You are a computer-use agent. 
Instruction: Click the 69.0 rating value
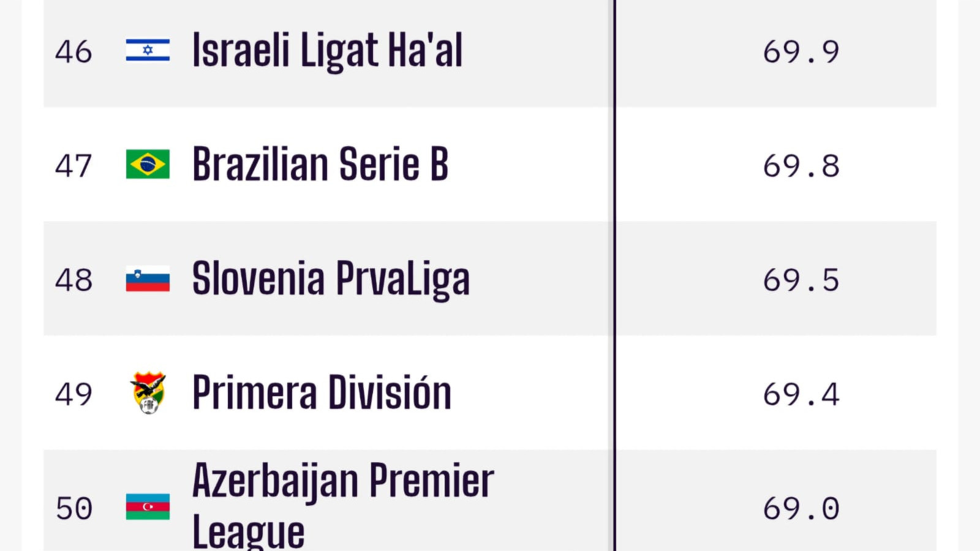coord(801,508)
